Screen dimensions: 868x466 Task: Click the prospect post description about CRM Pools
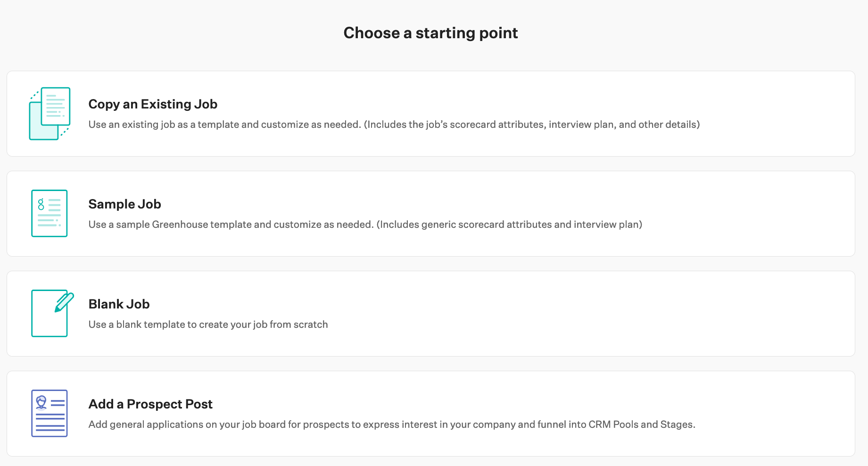(x=391, y=424)
